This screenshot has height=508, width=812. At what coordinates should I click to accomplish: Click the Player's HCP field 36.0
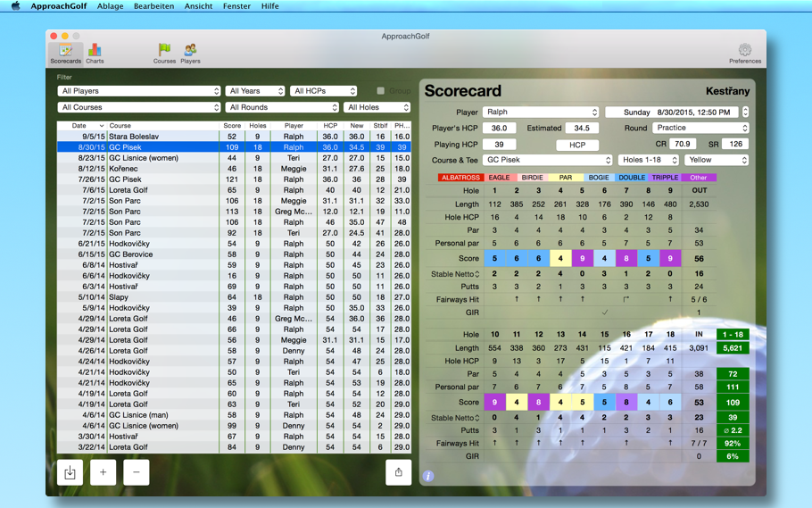(499, 128)
